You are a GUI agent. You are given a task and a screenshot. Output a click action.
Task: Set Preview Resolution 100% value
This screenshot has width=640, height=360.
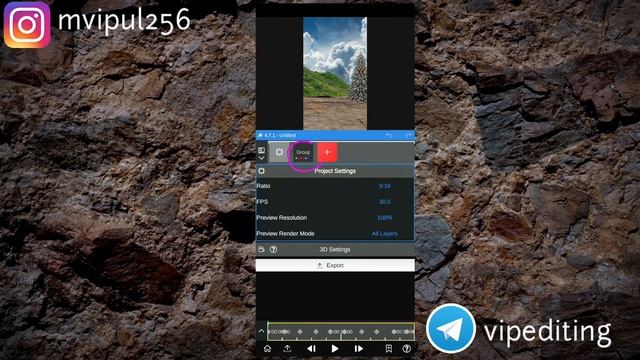[384, 218]
